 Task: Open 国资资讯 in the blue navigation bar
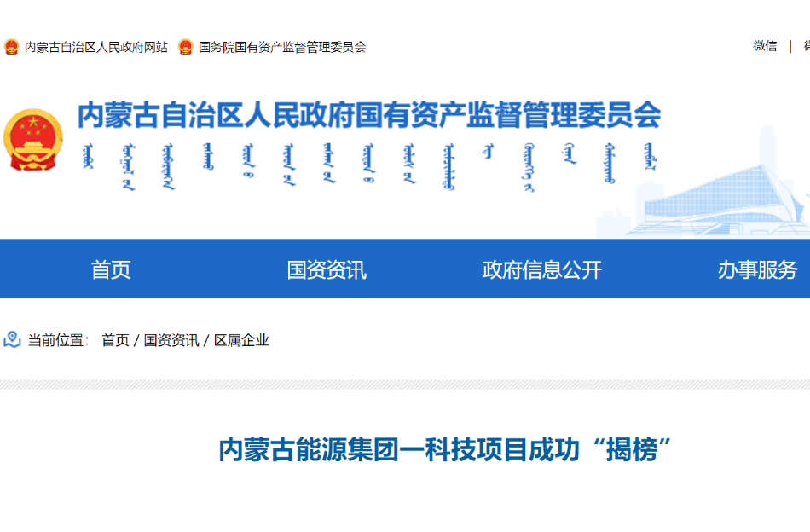(327, 270)
